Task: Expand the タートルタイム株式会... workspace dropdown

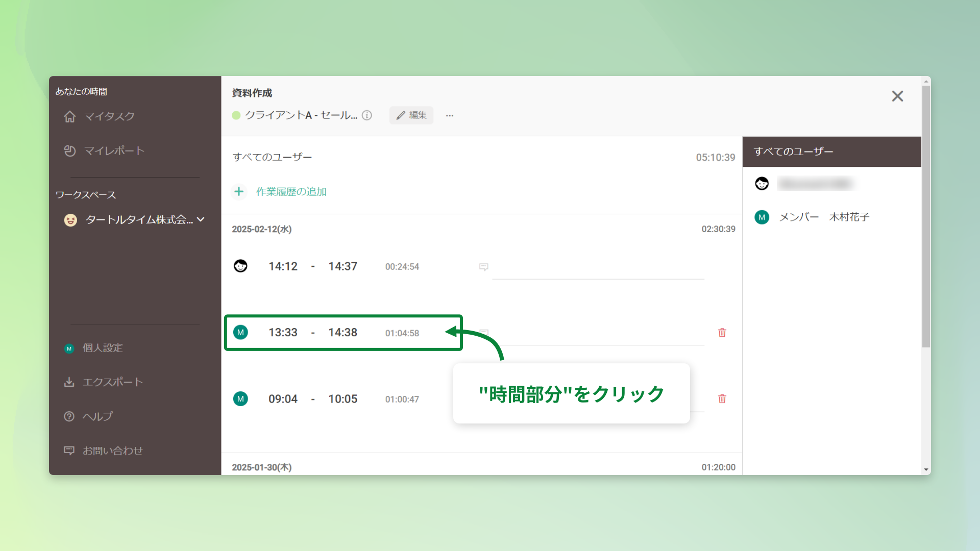Action: 201,219
